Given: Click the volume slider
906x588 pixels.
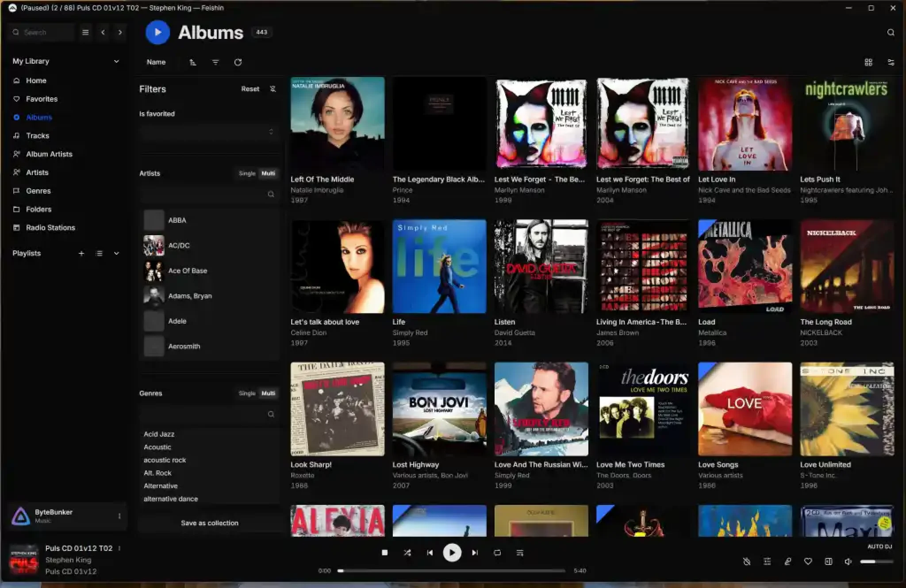Looking at the screenshot, I should pyautogui.click(x=876, y=561).
